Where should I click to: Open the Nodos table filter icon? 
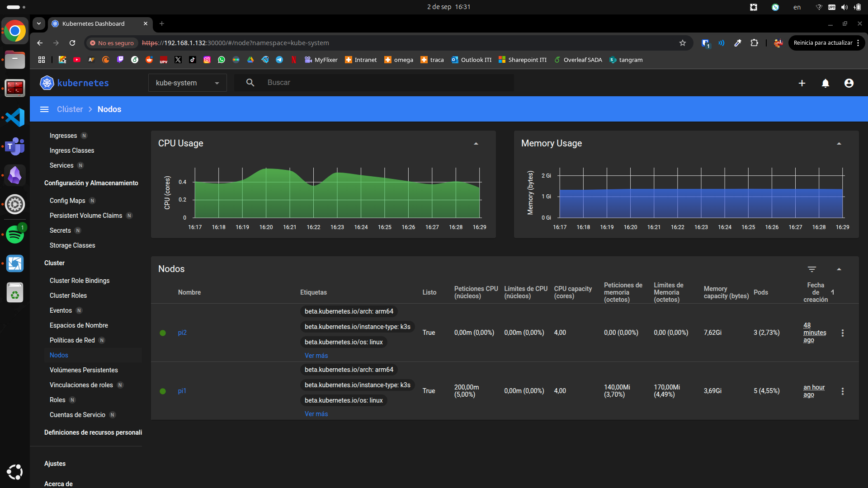point(812,269)
